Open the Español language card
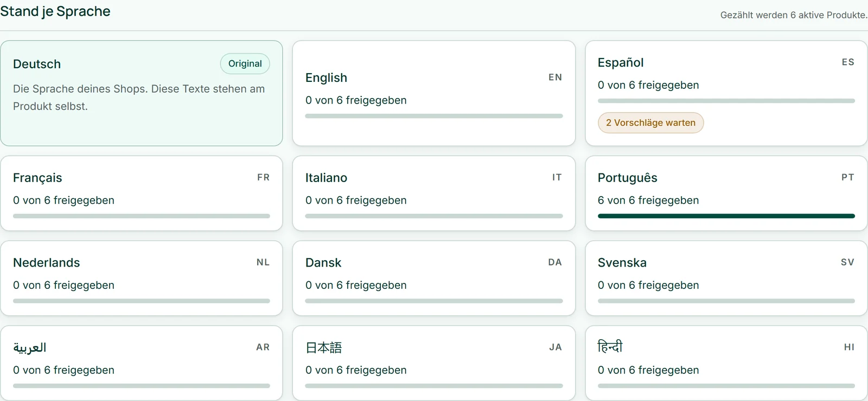 click(726, 93)
